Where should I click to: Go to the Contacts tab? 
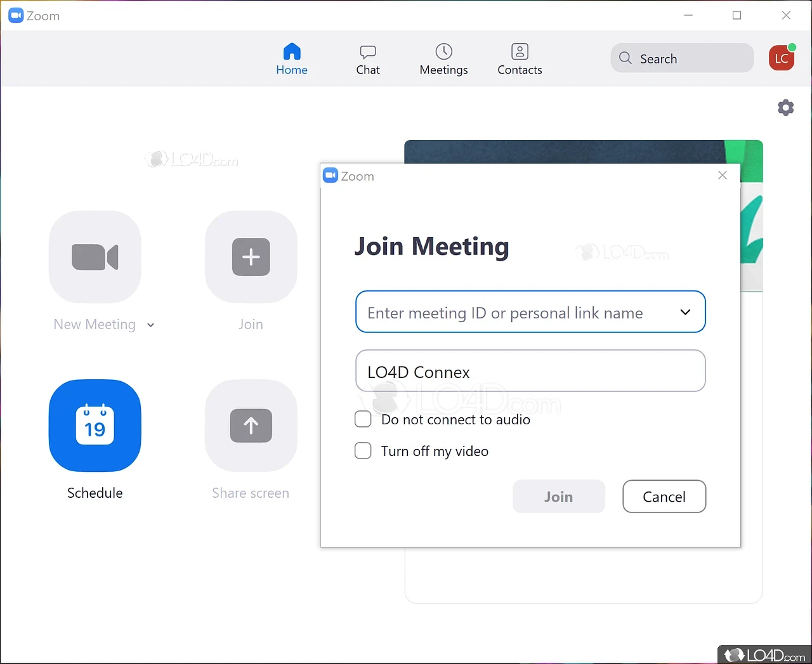coord(520,60)
